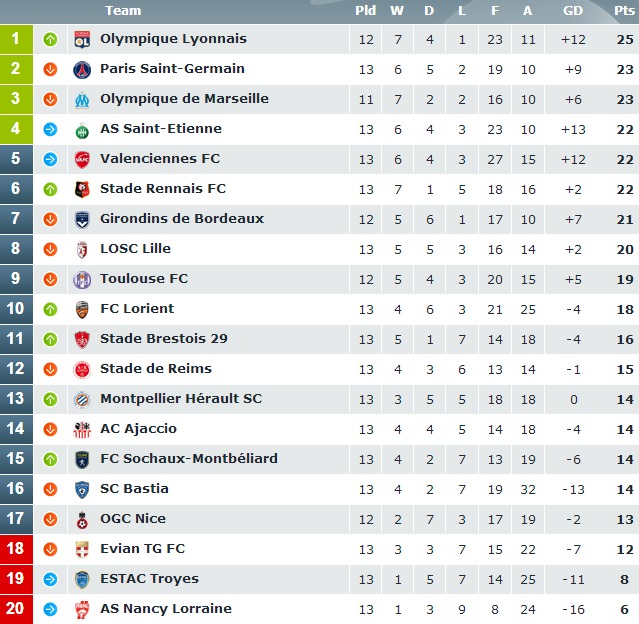Click the green position 1 badge
Screen dimensions: 639x624
(x=16, y=40)
